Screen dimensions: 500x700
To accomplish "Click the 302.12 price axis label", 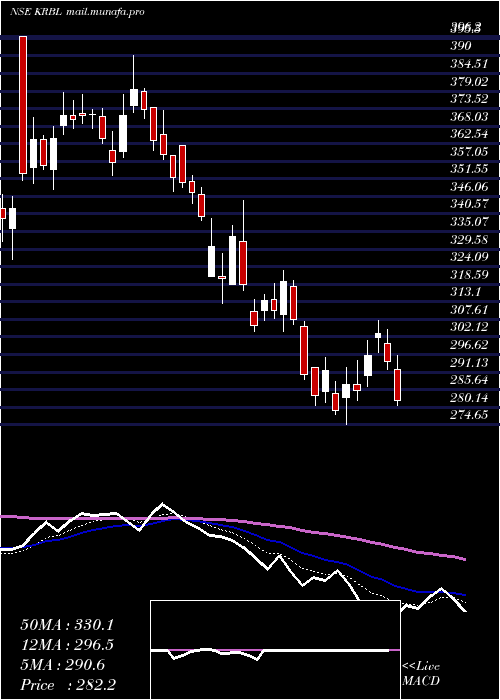I will point(468,328).
